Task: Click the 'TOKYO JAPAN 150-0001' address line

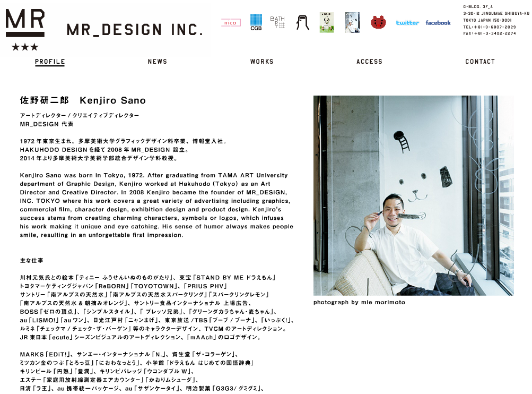Action: coord(487,20)
